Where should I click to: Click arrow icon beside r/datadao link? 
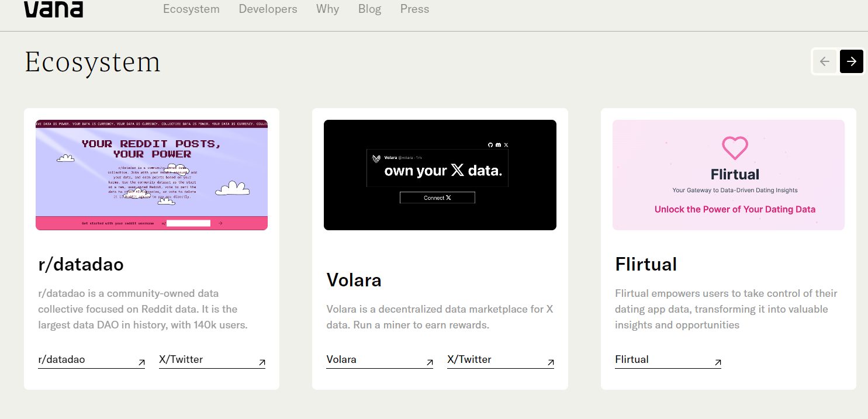[x=141, y=362]
